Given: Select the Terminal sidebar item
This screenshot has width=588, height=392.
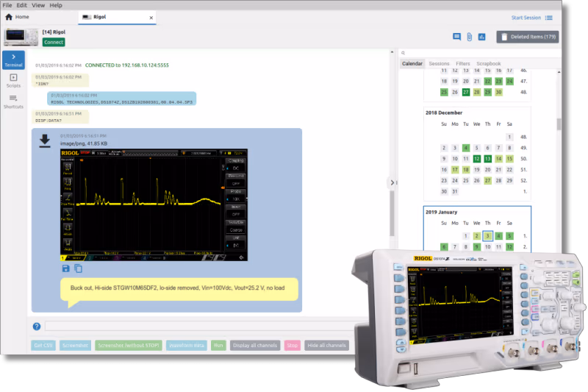Looking at the screenshot, I should 13,60.
